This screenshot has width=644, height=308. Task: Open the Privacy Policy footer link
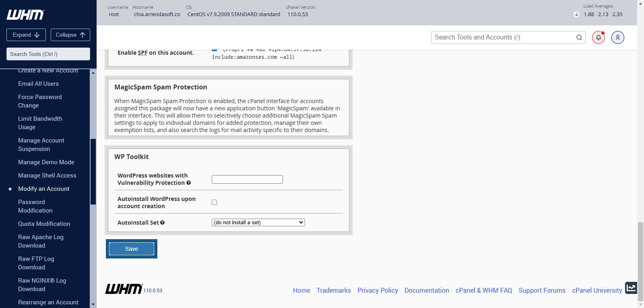coord(378,290)
